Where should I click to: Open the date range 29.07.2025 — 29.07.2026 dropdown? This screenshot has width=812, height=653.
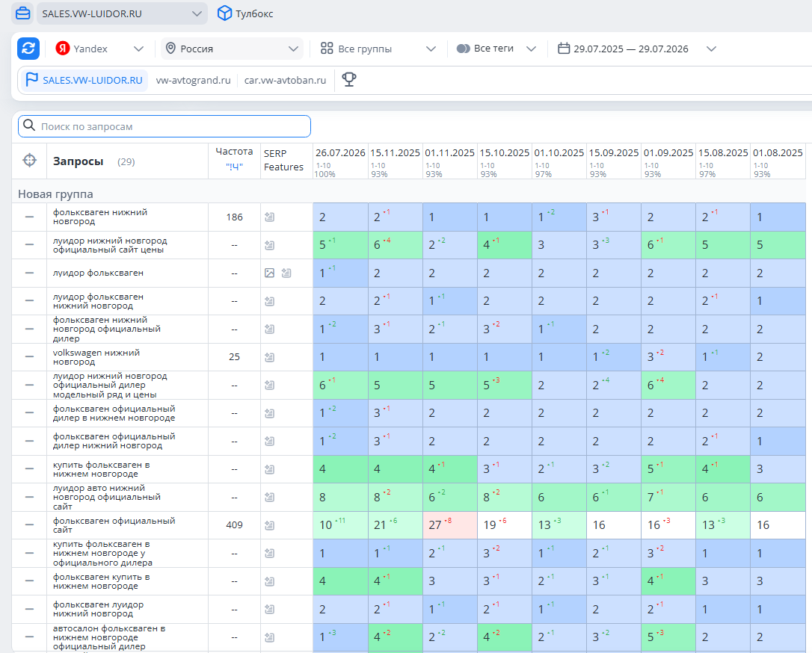712,49
